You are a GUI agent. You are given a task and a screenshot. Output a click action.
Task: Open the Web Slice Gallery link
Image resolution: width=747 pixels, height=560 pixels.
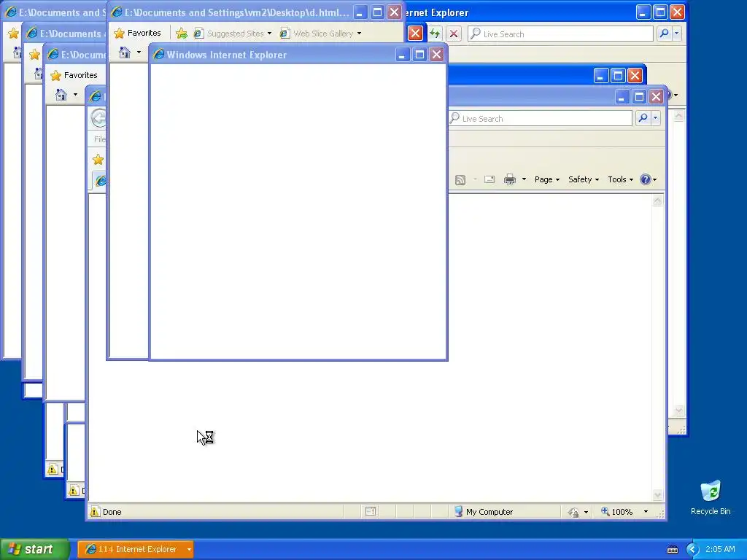pos(317,34)
